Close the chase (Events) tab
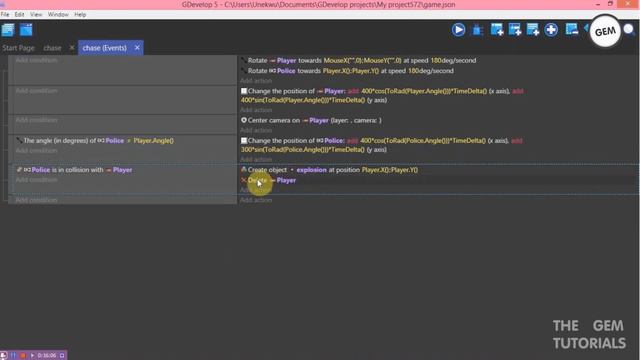Viewport: 640px width, 360px height. point(137,48)
